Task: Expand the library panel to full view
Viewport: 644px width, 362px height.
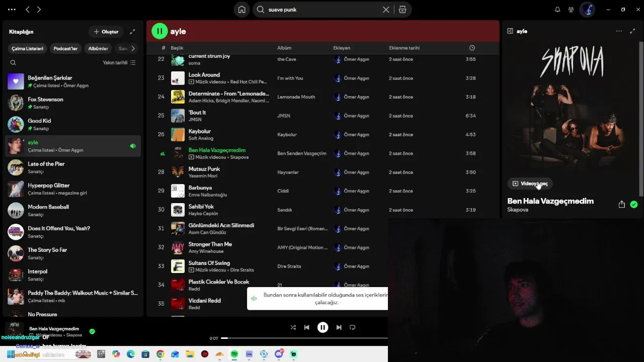Action: pyautogui.click(x=132, y=32)
